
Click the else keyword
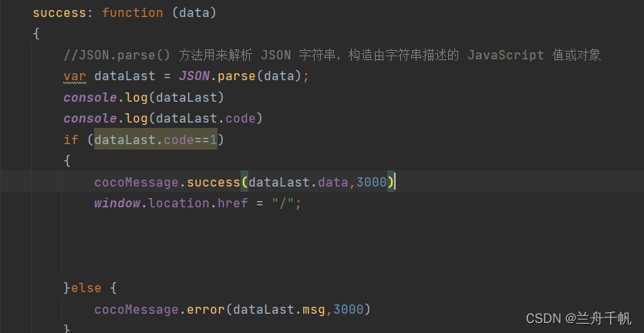(86, 288)
